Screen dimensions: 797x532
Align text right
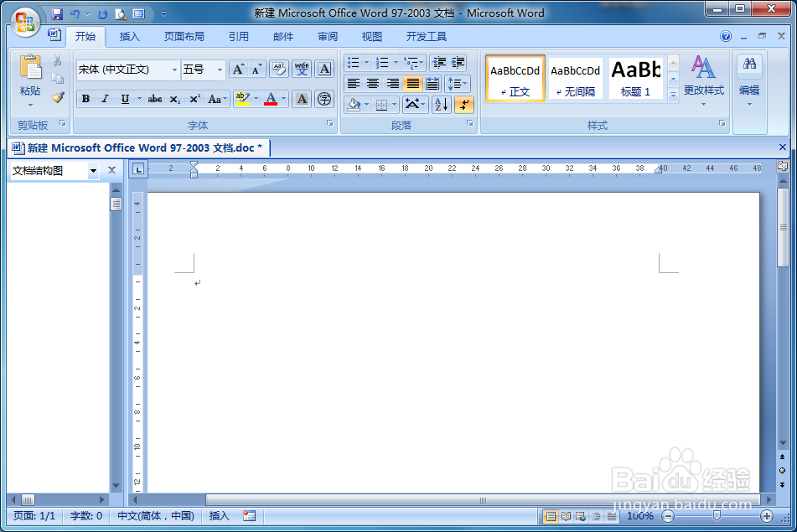pyautogui.click(x=393, y=83)
